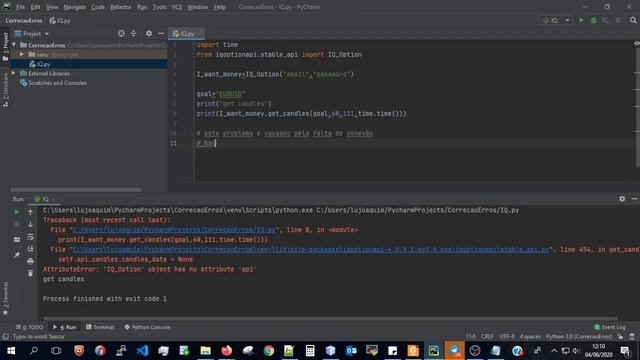The image size is (640, 360).
Task: Click Run panel horizontal scrollbar
Action: click(x=330, y=319)
